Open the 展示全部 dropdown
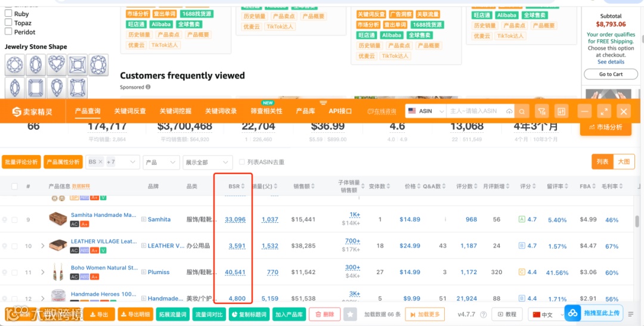Image resolution: width=644 pixels, height=326 pixels. click(x=208, y=162)
